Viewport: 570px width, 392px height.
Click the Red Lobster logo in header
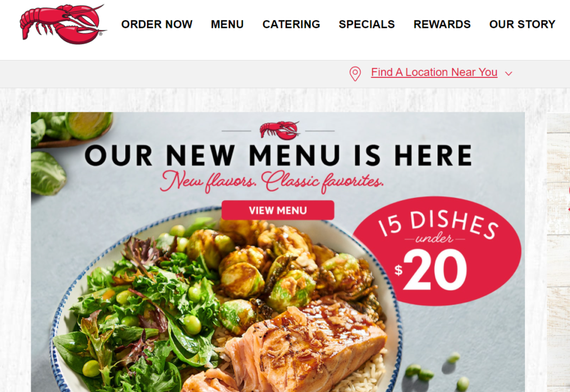click(63, 24)
